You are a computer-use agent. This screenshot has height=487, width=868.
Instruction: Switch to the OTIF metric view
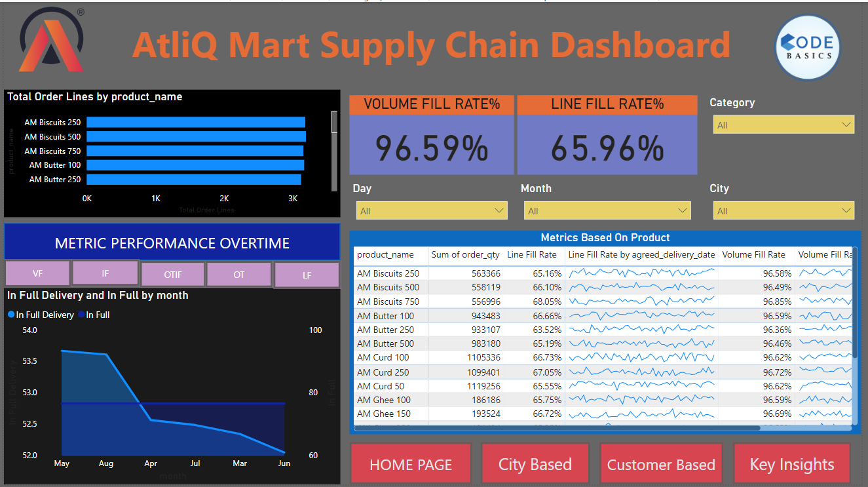pos(173,275)
